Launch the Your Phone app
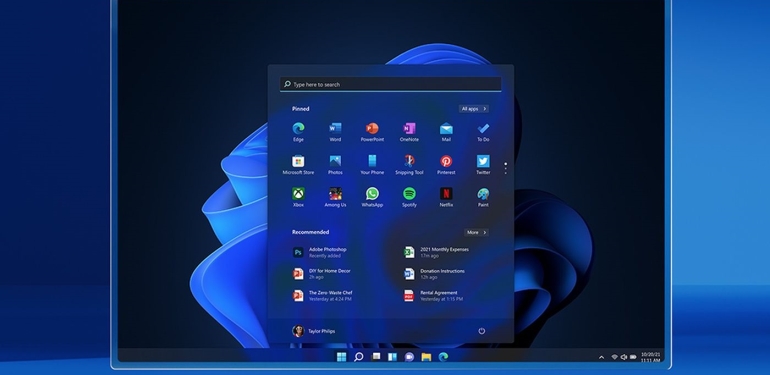This screenshot has height=375, width=770. coord(372,165)
